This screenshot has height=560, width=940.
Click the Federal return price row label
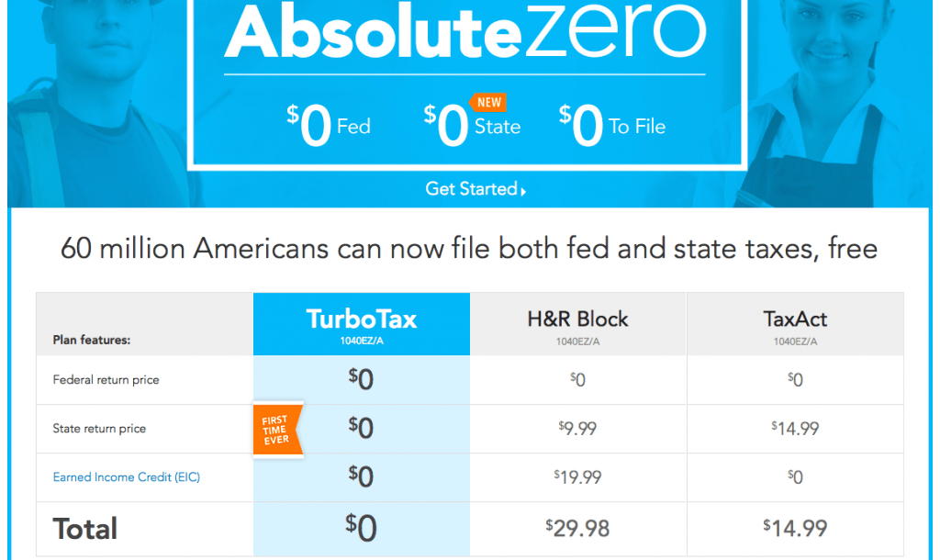tap(106, 380)
